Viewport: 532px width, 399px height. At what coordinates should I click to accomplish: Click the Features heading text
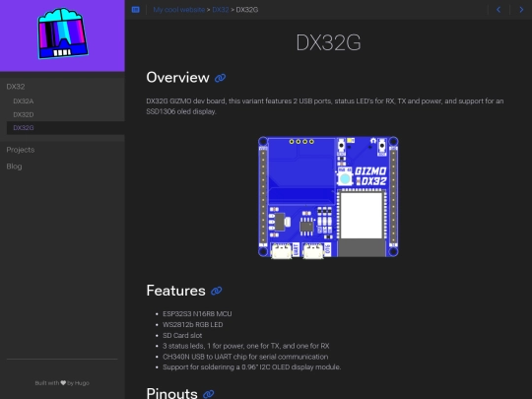tap(175, 291)
